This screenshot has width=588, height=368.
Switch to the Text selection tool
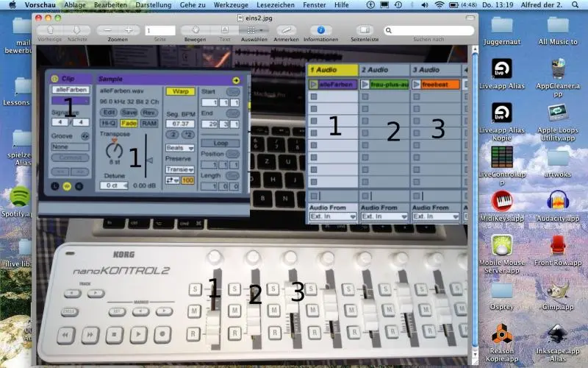coord(225,30)
